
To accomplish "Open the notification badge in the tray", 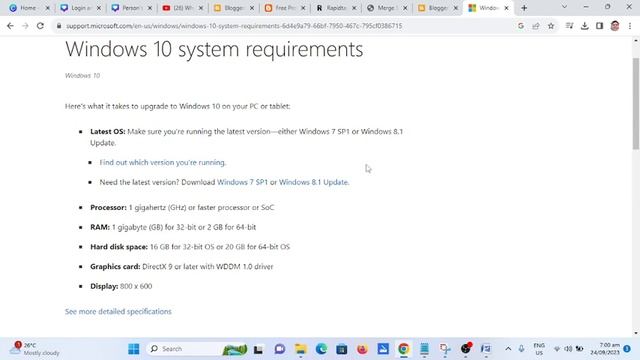I will [x=627, y=349].
